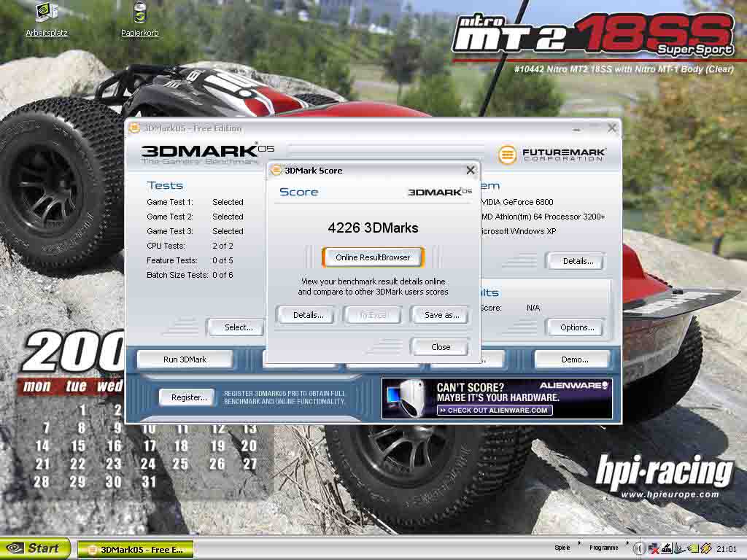
Task: Click the Save as button
Action: 441,315
